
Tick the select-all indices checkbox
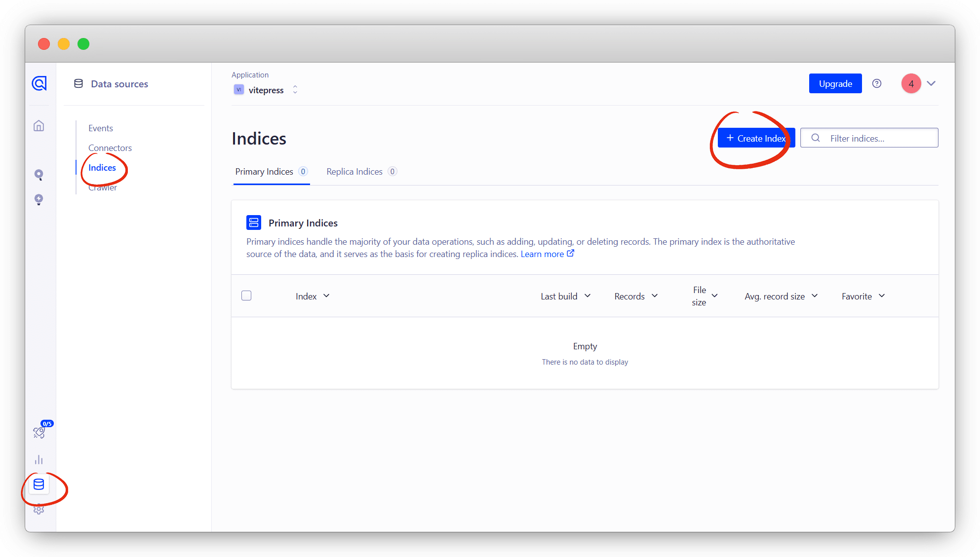pyautogui.click(x=246, y=296)
